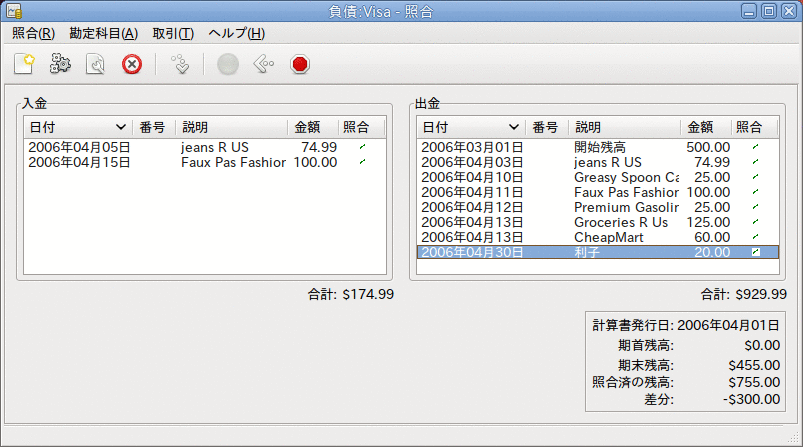Image resolution: width=803 pixels, height=447 pixels.
Task: Open sort arrow on 出金 日付 column
Action: tap(514, 127)
